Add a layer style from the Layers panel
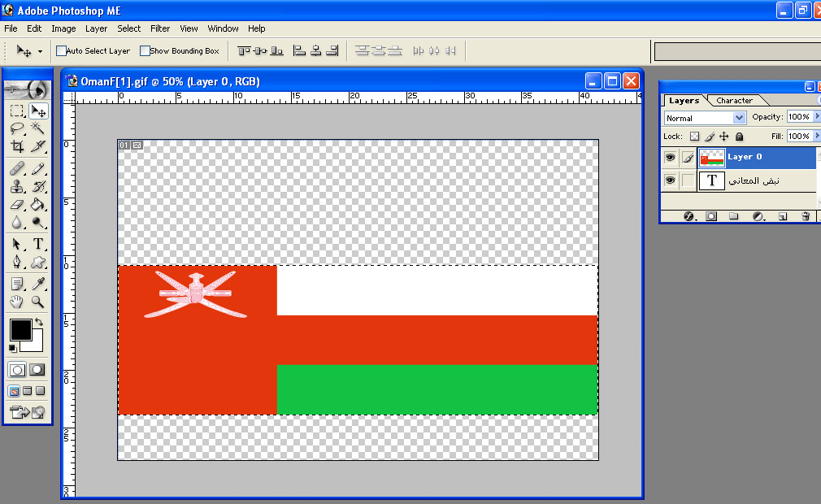Viewport: 821px width, 504px height. tap(689, 216)
